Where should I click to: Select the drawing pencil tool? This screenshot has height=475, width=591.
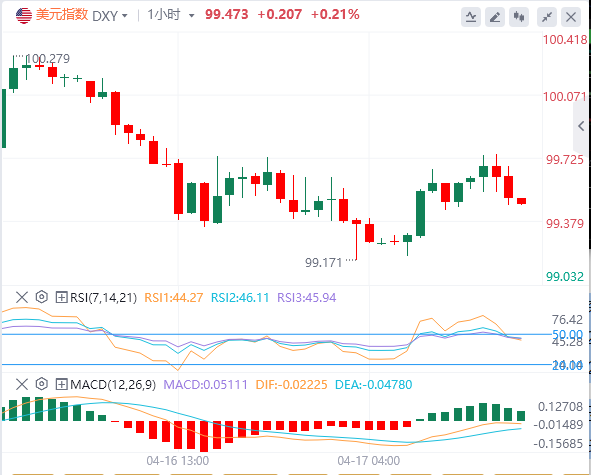495,17
